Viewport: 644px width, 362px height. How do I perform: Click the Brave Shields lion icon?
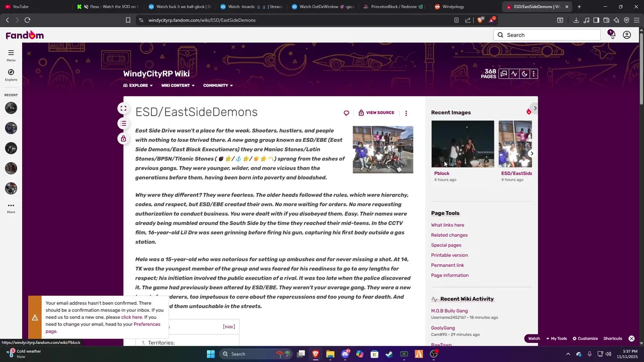click(x=480, y=20)
